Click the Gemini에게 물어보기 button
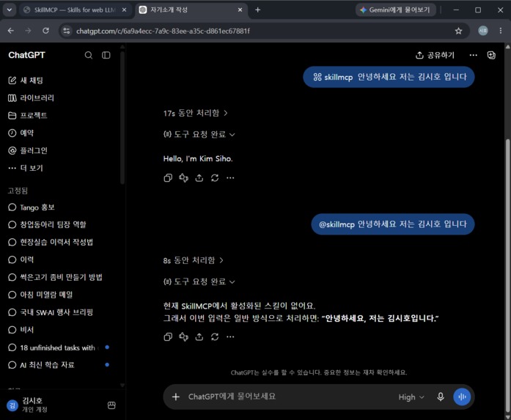The width and height of the screenshot is (511, 420). pyautogui.click(x=395, y=10)
